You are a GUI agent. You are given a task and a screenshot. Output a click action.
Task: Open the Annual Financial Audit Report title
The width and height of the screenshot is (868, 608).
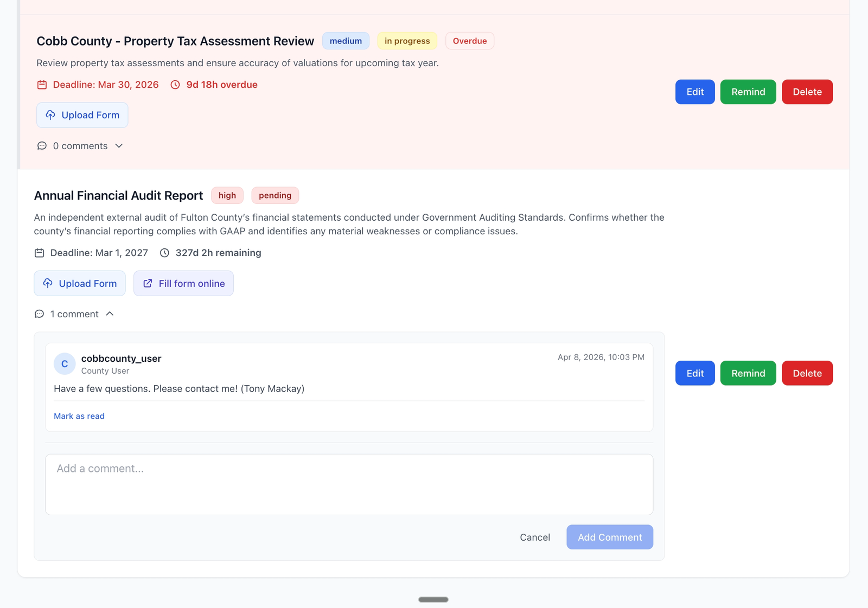coord(118,195)
